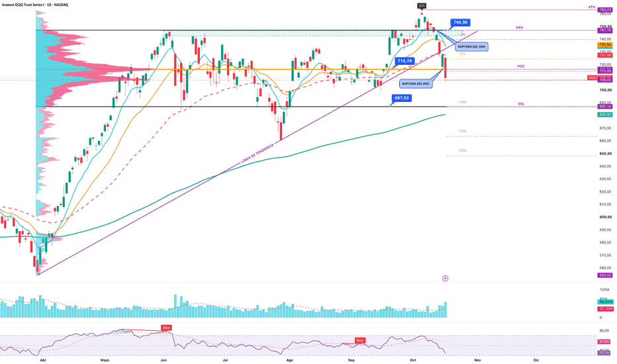The height and width of the screenshot is (364, 617).
Task: Click the Nov label on time axis
Action: pyautogui.click(x=477, y=360)
